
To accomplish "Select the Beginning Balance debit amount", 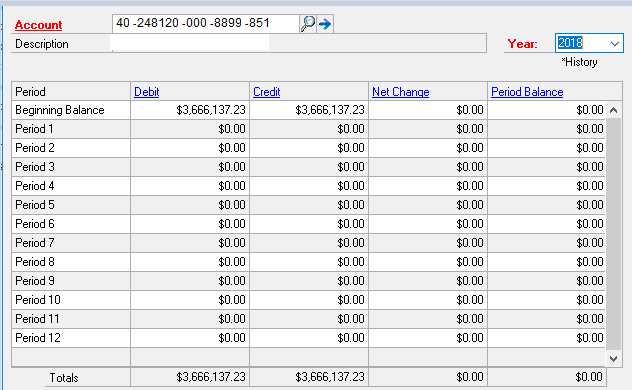I will pyautogui.click(x=211, y=110).
